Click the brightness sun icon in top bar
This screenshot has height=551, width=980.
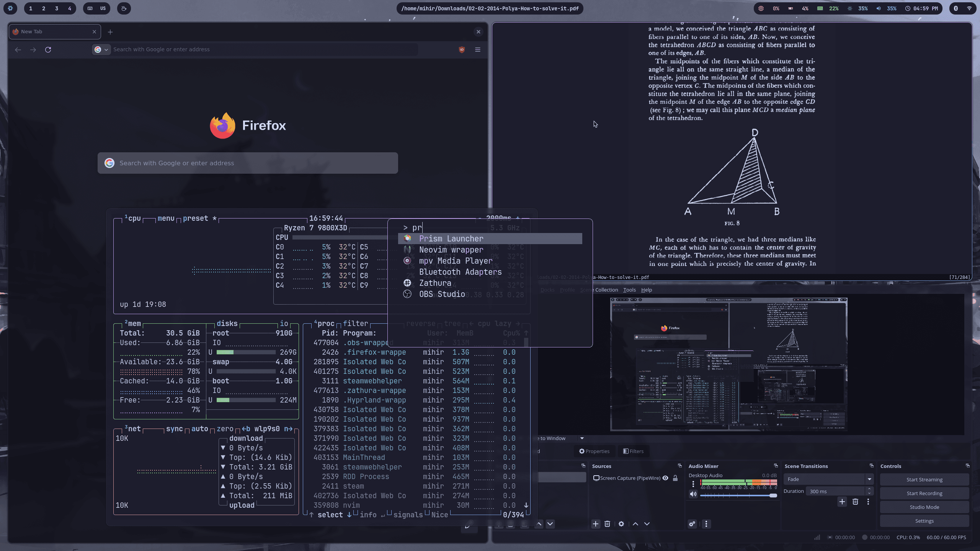(x=850, y=8)
